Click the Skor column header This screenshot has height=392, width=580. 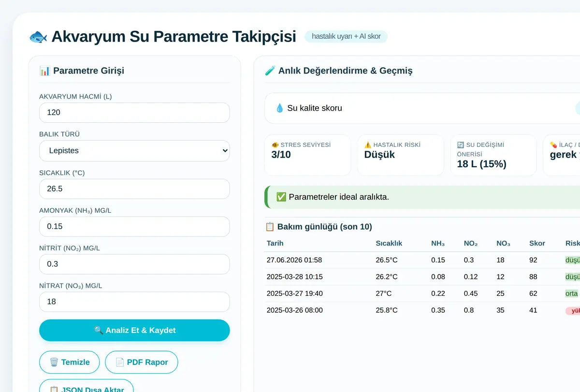pos(537,243)
